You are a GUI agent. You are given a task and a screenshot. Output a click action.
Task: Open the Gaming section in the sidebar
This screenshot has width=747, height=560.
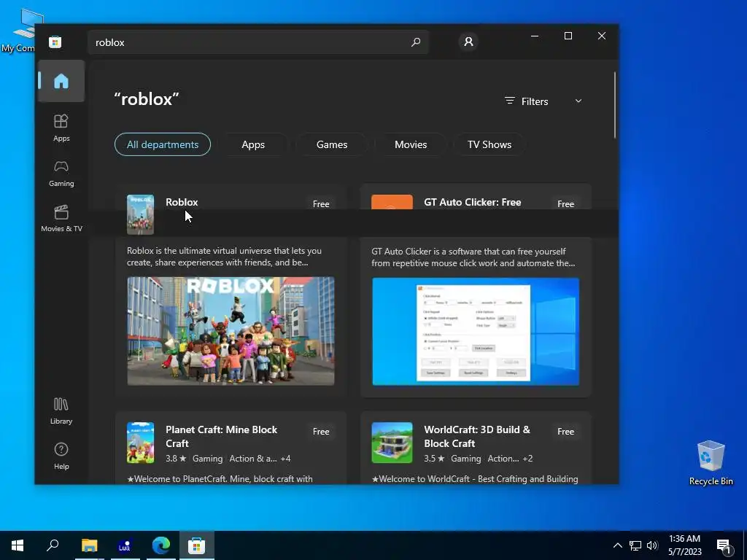pos(61,174)
